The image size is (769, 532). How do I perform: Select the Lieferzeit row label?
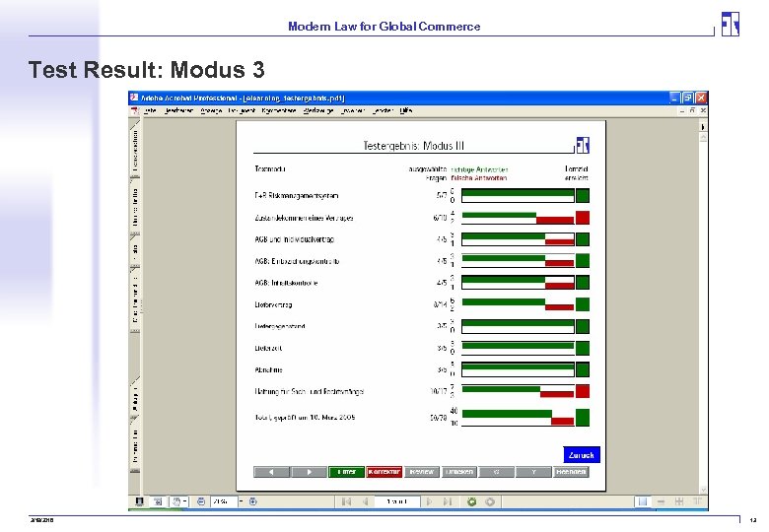(268, 349)
